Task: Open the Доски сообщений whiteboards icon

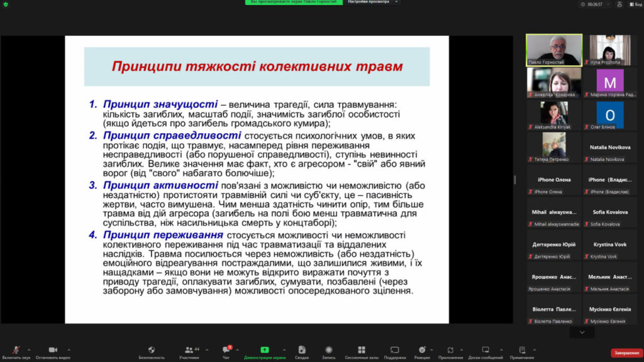Action: coord(486,351)
